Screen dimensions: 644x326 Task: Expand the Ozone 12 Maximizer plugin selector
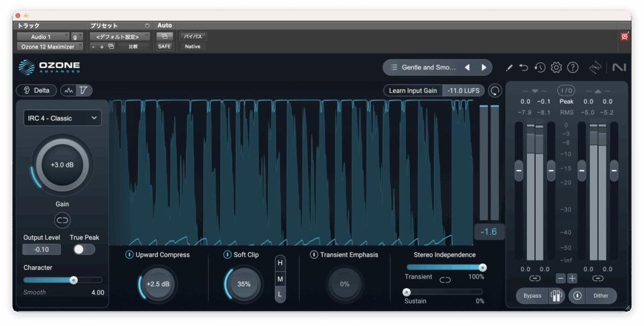(x=49, y=47)
